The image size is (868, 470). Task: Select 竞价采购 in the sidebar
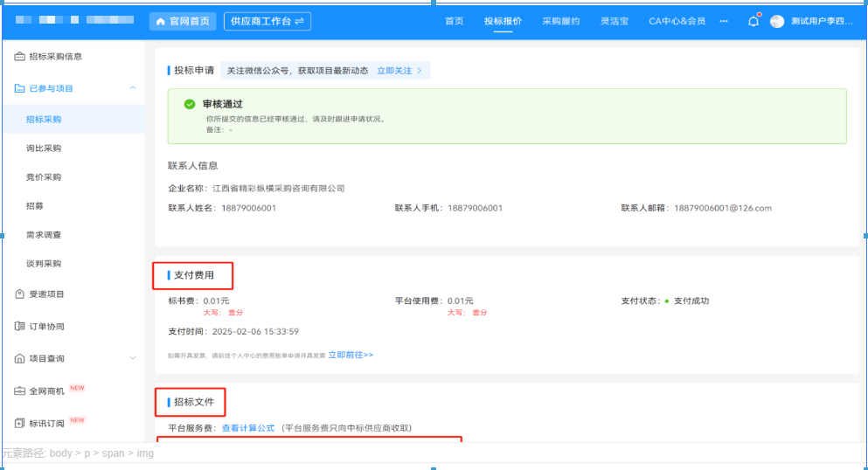44,177
